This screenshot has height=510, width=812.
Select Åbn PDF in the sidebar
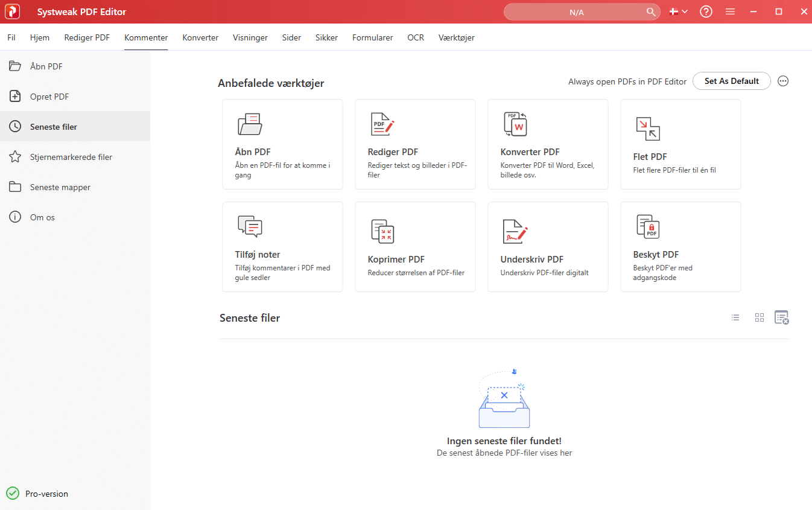(x=75, y=66)
